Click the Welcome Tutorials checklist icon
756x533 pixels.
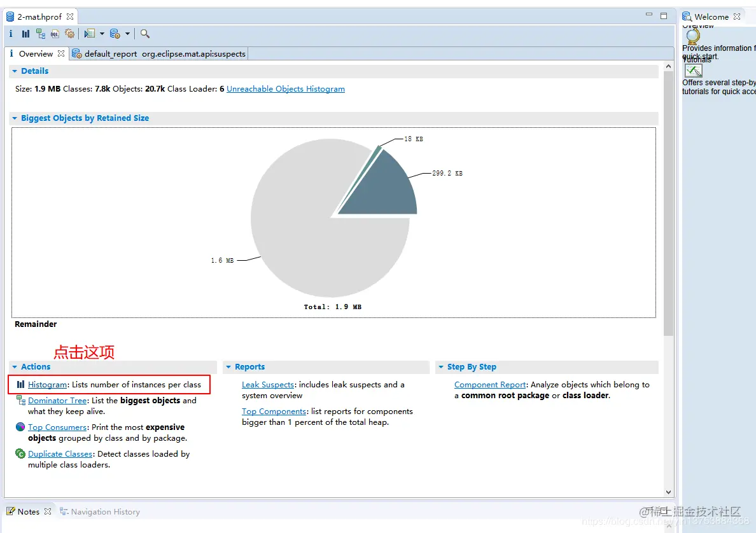pyautogui.click(x=694, y=71)
